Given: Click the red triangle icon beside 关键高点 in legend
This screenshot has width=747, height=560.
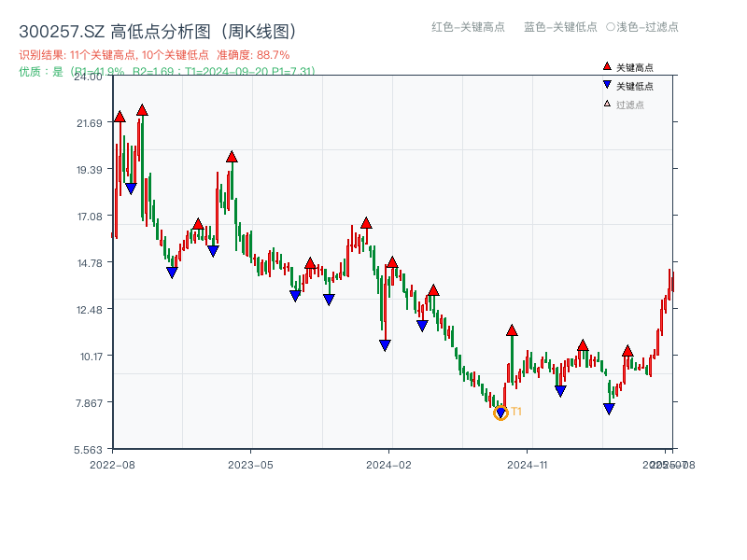Looking at the screenshot, I should coord(607,66).
